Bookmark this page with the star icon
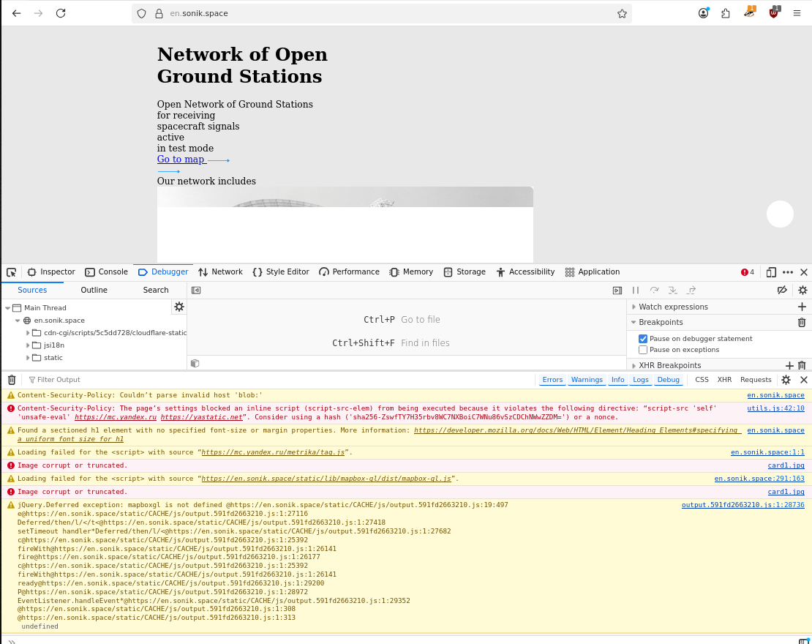The height and width of the screenshot is (644, 812). tap(622, 13)
